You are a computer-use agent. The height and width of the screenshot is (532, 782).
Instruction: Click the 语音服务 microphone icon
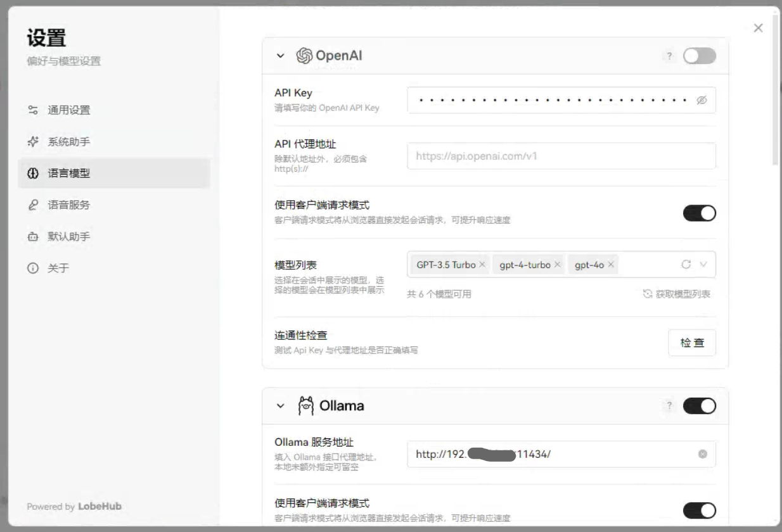coord(33,205)
